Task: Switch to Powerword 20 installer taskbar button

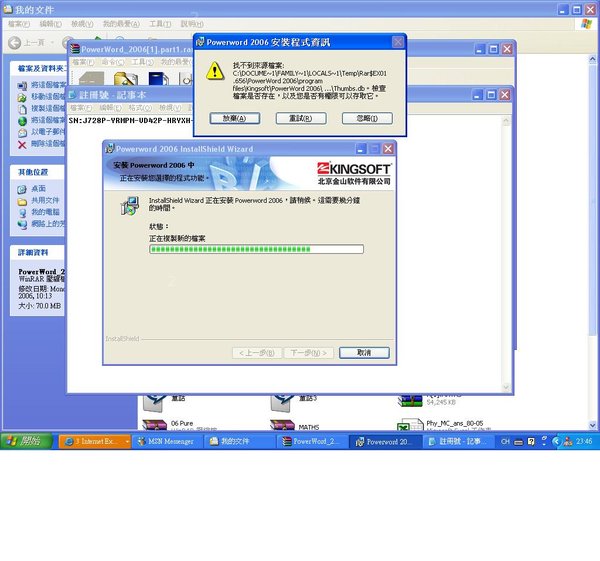Action: (x=384, y=441)
